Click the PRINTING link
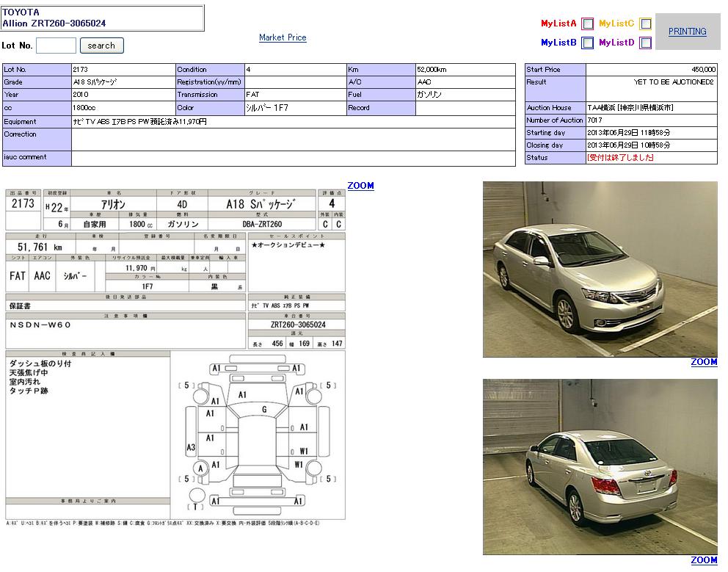Image resolution: width=728 pixels, height=572 pixels. tap(687, 32)
